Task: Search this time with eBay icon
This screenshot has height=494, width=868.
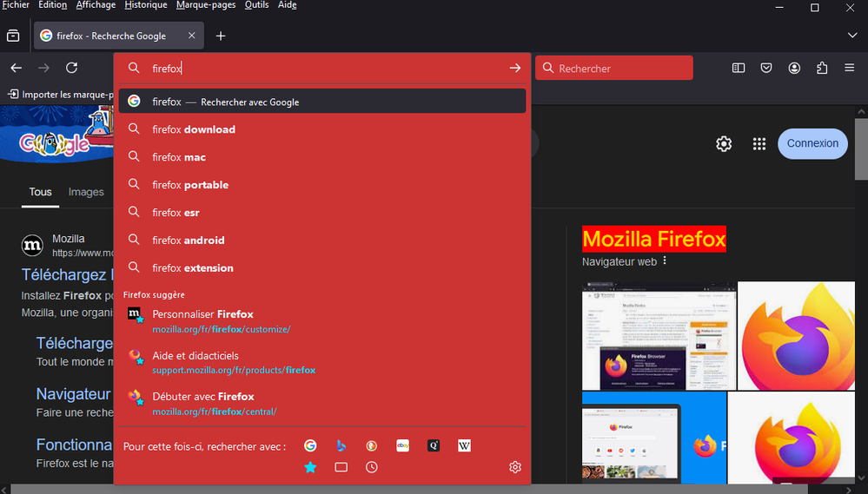Action: pos(402,445)
